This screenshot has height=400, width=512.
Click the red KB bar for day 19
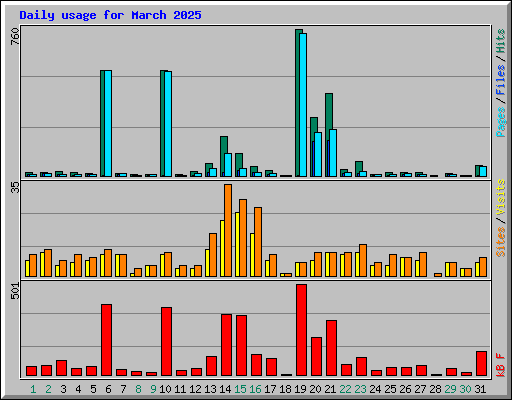point(301,330)
